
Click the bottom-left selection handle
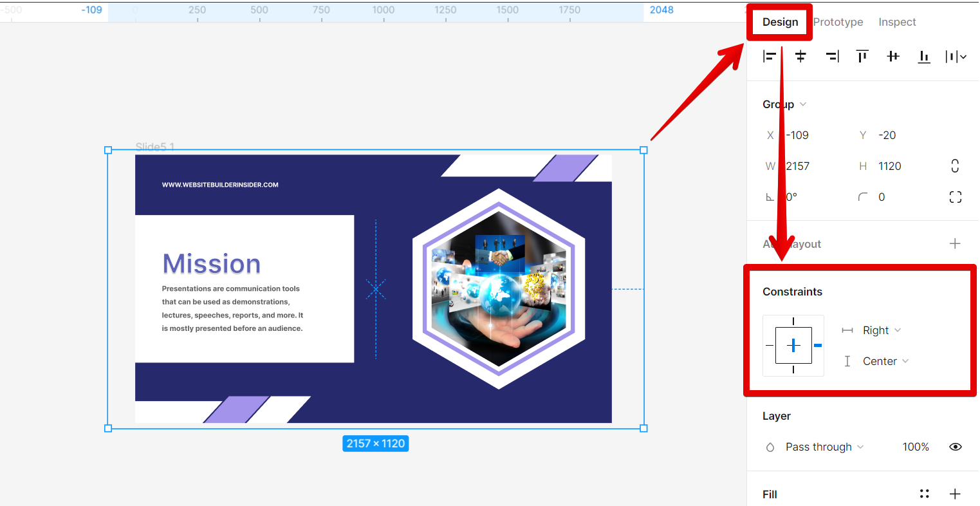tap(108, 428)
